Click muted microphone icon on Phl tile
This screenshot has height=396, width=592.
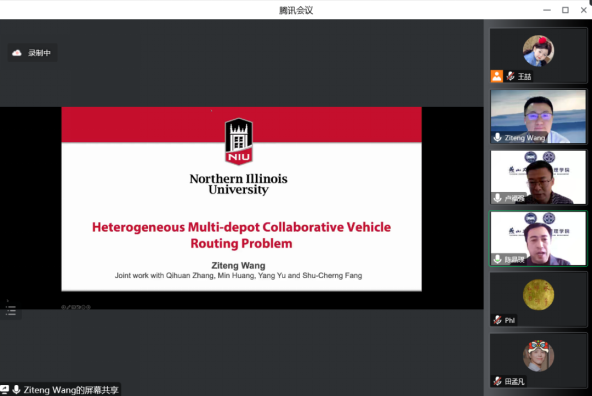[498, 320]
